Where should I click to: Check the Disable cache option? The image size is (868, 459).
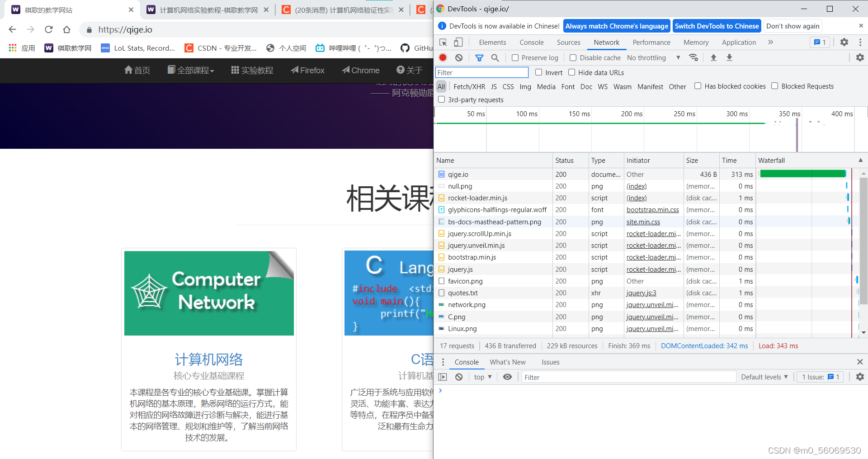point(573,58)
